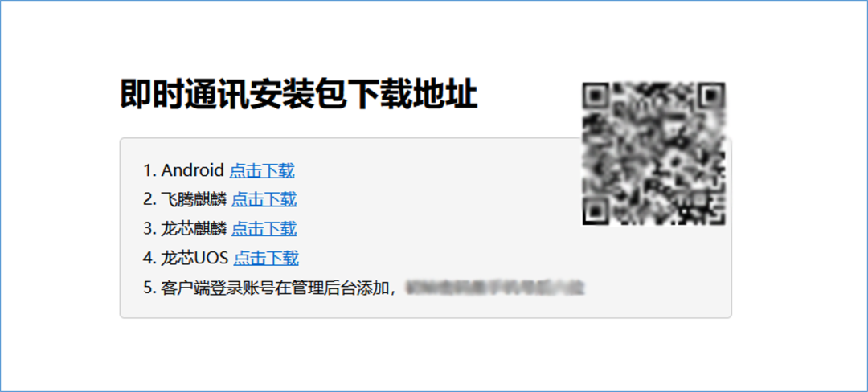Viewport: 868px width, 392px height.
Task: Click the 龙芯麒麟 label text
Action: tap(194, 228)
